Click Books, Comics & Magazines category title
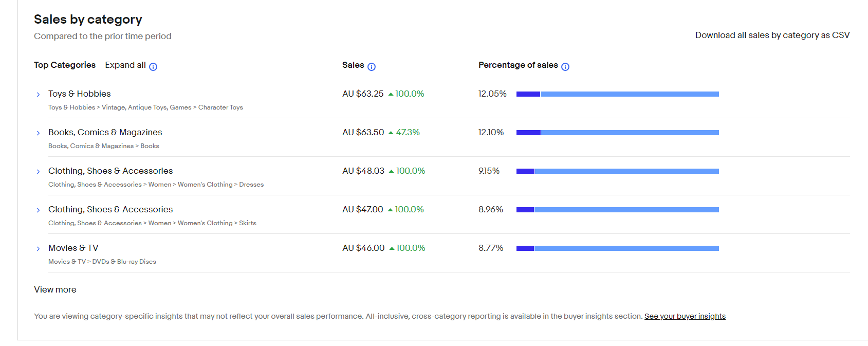This screenshot has height=346, width=868. tap(105, 132)
